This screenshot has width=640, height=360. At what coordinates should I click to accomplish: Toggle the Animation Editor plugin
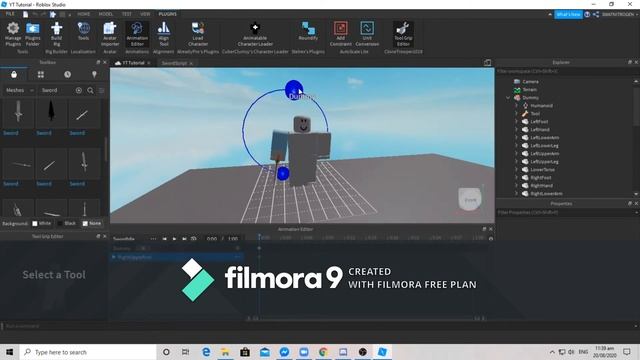(x=137, y=34)
